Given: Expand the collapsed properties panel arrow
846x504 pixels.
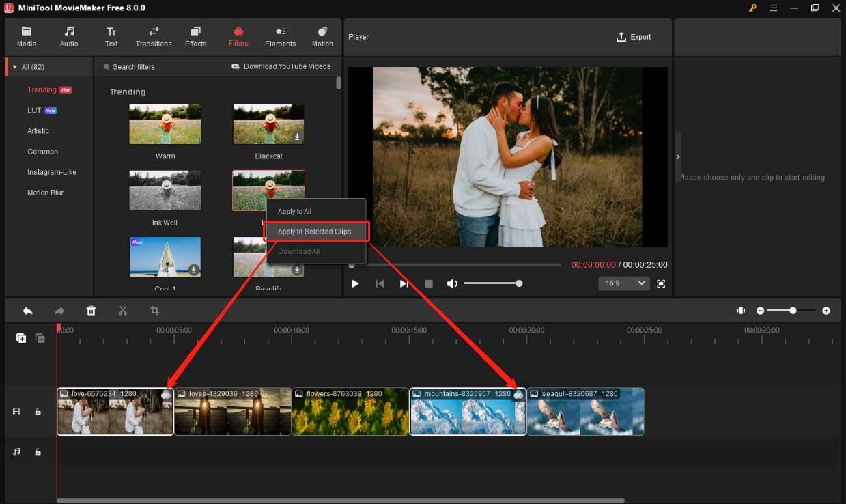Looking at the screenshot, I should point(678,157).
